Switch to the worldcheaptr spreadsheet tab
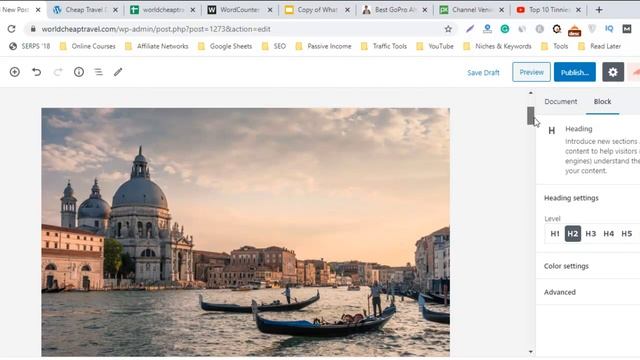The width and height of the screenshot is (640, 360). [162, 10]
